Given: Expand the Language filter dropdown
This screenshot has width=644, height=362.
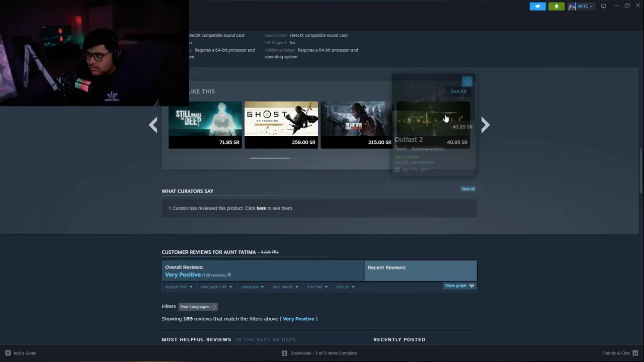Looking at the screenshot, I should (252, 287).
